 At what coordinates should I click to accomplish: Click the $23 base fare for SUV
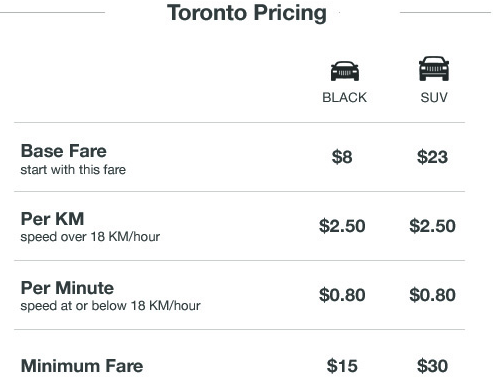point(432,157)
